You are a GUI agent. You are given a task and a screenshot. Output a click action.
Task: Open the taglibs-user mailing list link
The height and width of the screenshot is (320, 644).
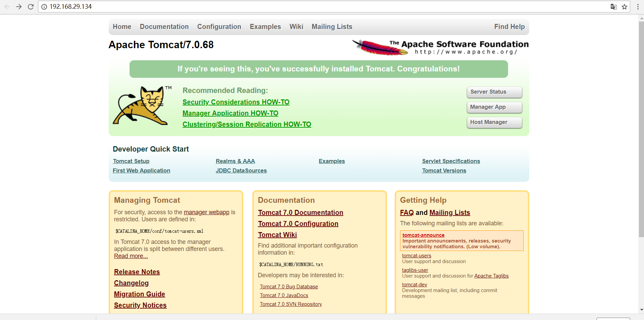point(415,270)
